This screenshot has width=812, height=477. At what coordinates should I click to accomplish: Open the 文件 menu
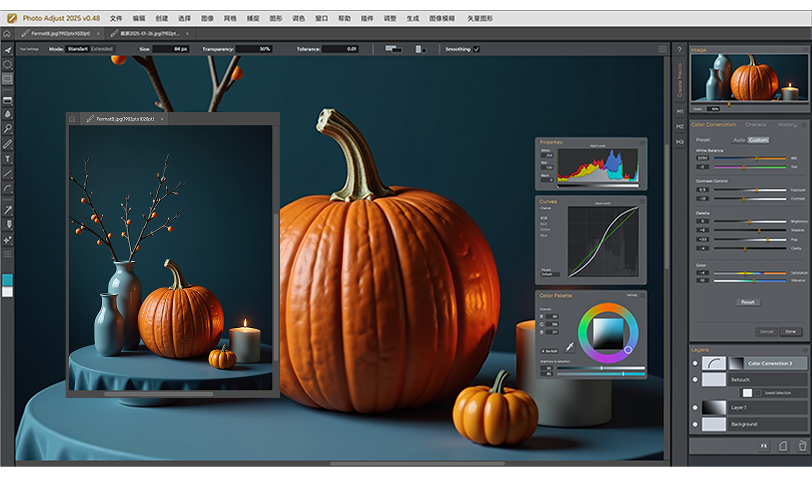click(x=116, y=18)
